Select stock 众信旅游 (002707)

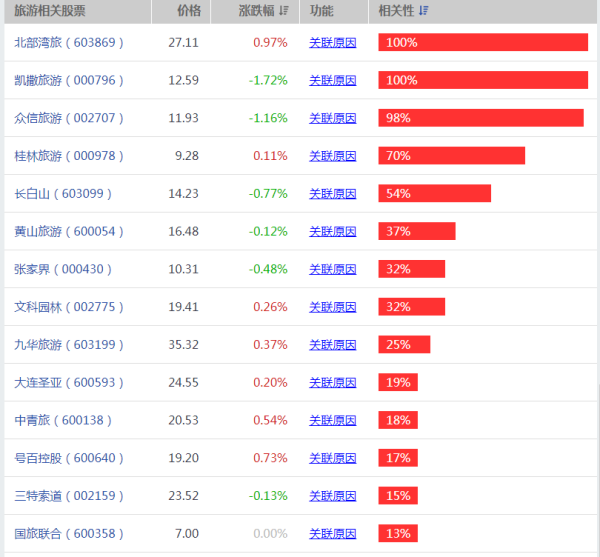pyautogui.click(x=69, y=118)
